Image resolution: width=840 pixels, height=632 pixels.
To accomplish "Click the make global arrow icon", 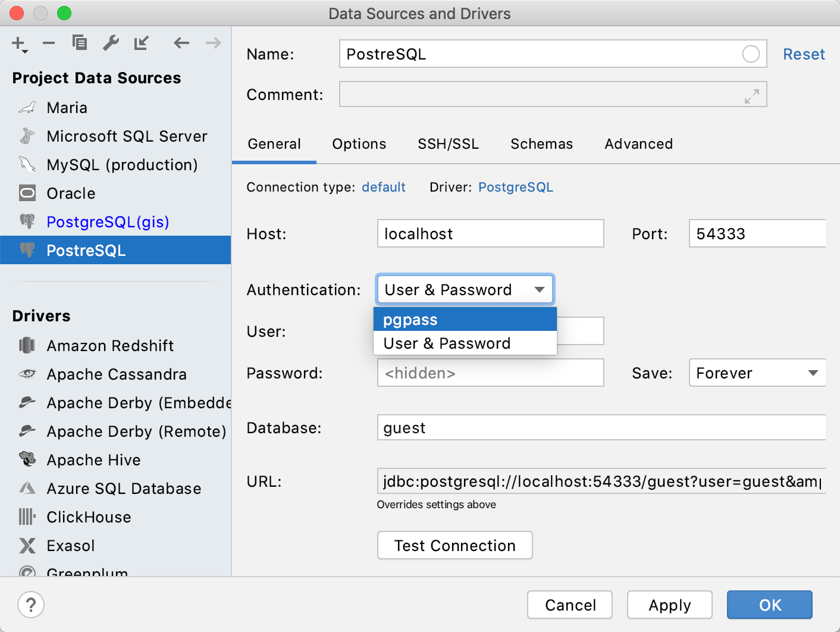I will coord(142,43).
